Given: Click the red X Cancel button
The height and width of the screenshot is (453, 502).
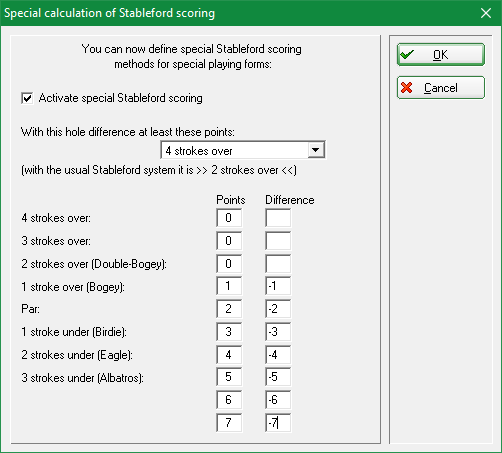Looking at the screenshot, I should click(x=441, y=88).
